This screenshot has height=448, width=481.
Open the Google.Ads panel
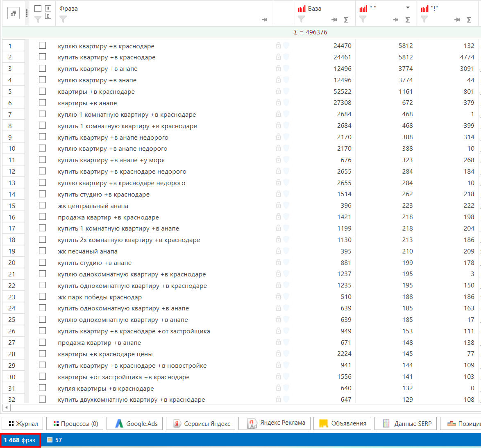point(136,423)
